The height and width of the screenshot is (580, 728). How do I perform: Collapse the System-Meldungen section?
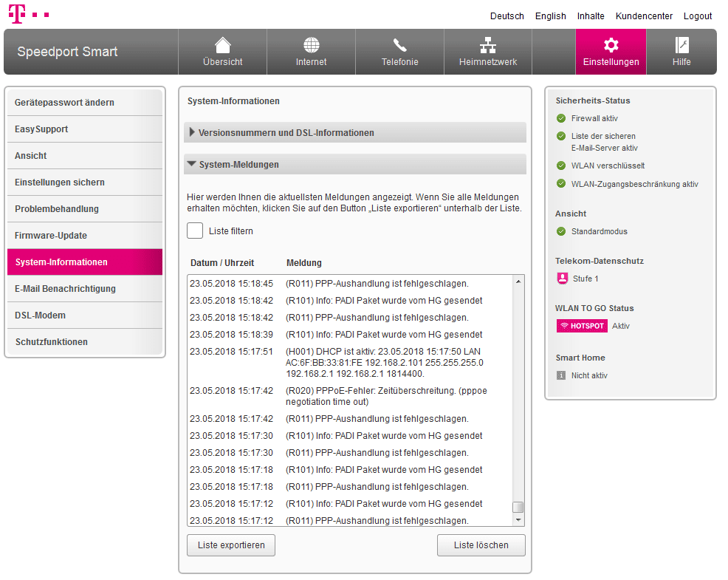pos(355,165)
